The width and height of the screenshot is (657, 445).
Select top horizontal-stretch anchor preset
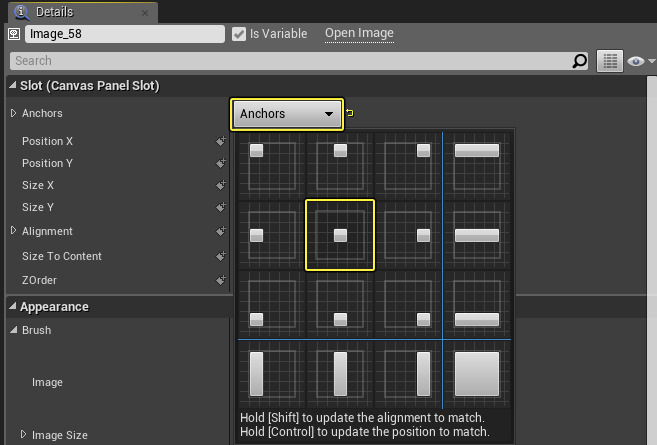coord(477,166)
